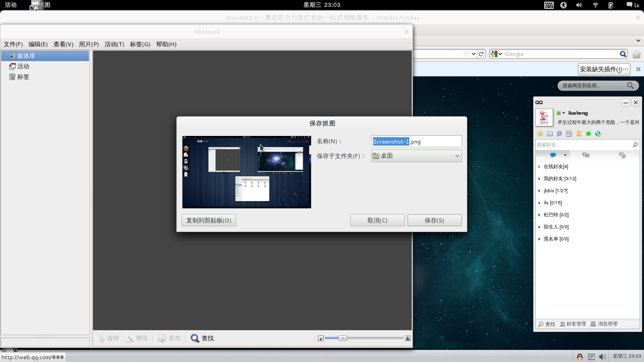The width and height of the screenshot is (644, 362).
Task: Click the QQ green clover icon
Action: (588, 134)
